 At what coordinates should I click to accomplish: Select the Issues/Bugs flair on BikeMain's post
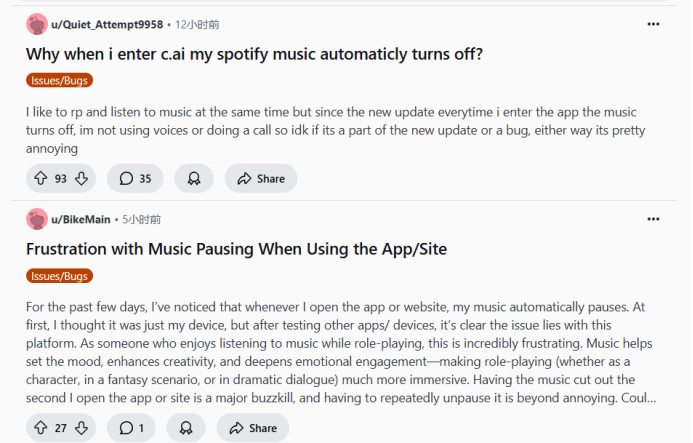click(x=59, y=276)
